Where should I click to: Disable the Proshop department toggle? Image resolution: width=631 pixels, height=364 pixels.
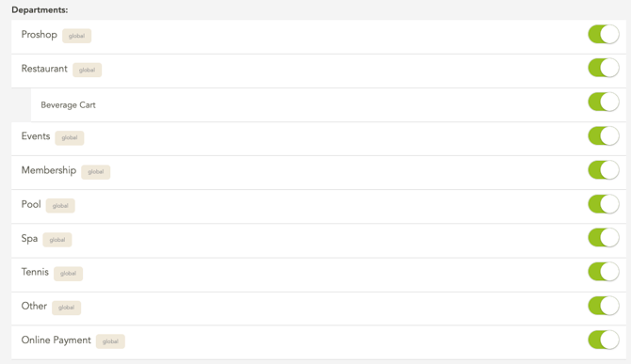[x=604, y=34]
